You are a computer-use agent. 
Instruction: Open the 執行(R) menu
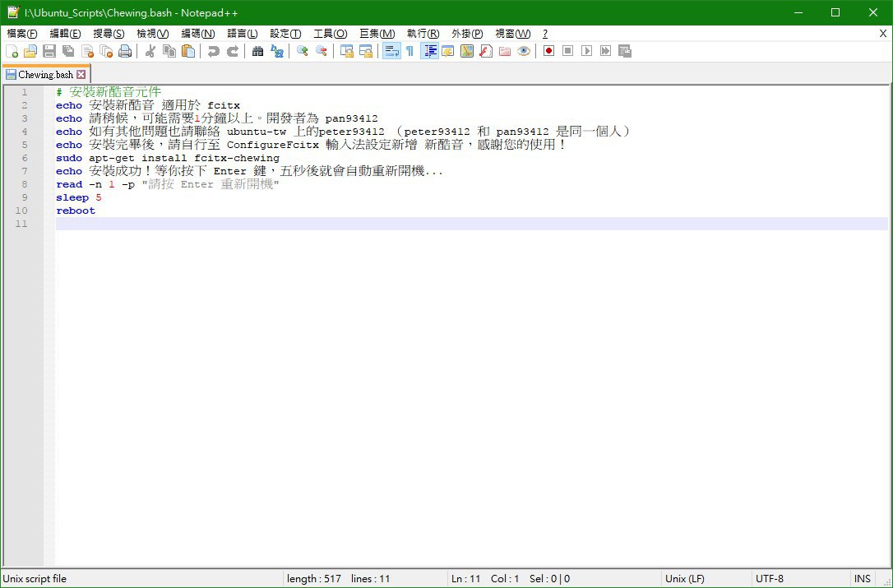pyautogui.click(x=423, y=35)
